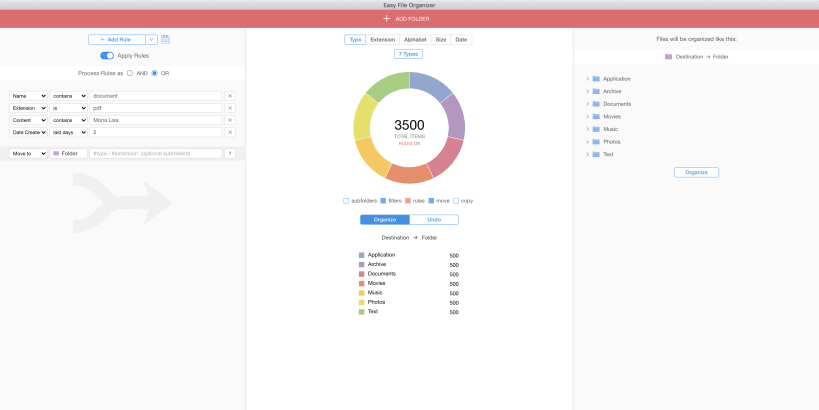Image resolution: width=819 pixels, height=410 pixels.
Task: Toggle the Apply Rules switch
Action: click(107, 55)
